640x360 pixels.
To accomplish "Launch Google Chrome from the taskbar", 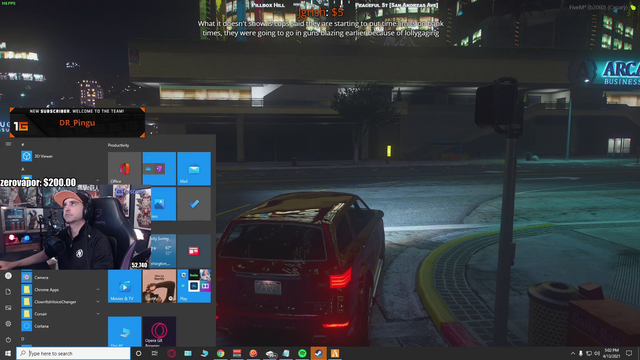I will pyautogui.click(x=220, y=353).
